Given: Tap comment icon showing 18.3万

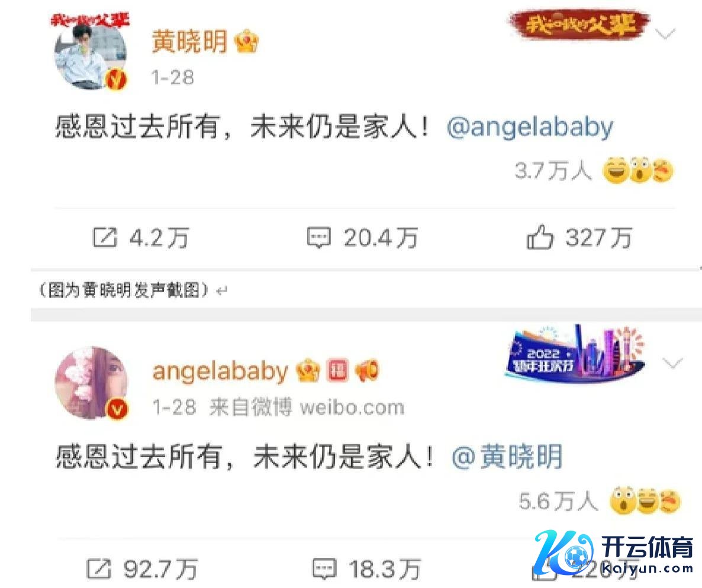Looking at the screenshot, I should [324, 569].
